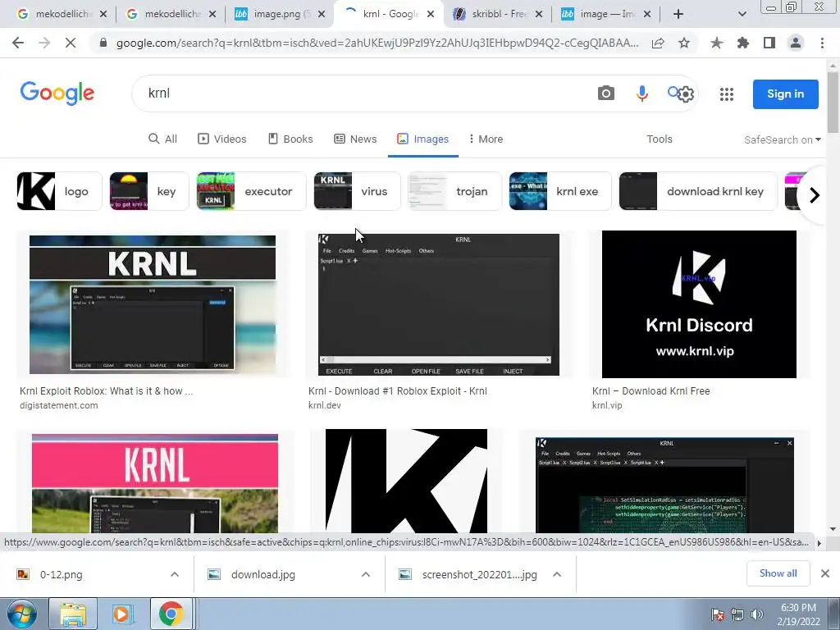
Task: Filter images by the virus chip
Action: [357, 191]
